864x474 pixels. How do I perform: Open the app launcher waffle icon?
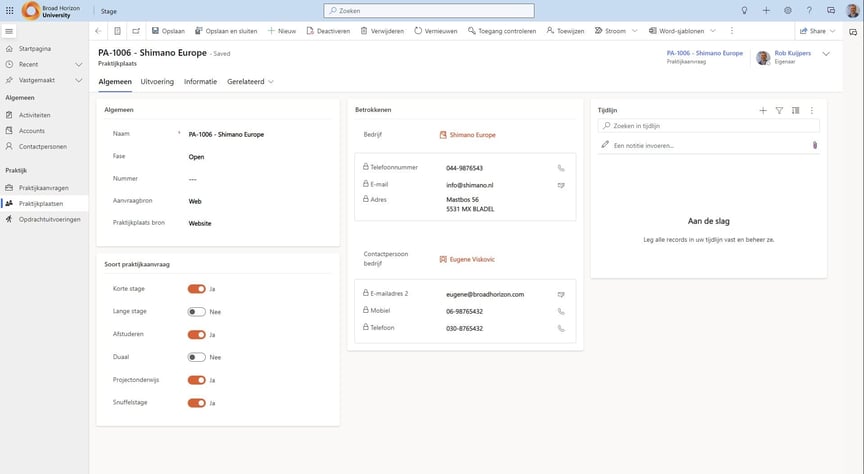click(x=10, y=10)
